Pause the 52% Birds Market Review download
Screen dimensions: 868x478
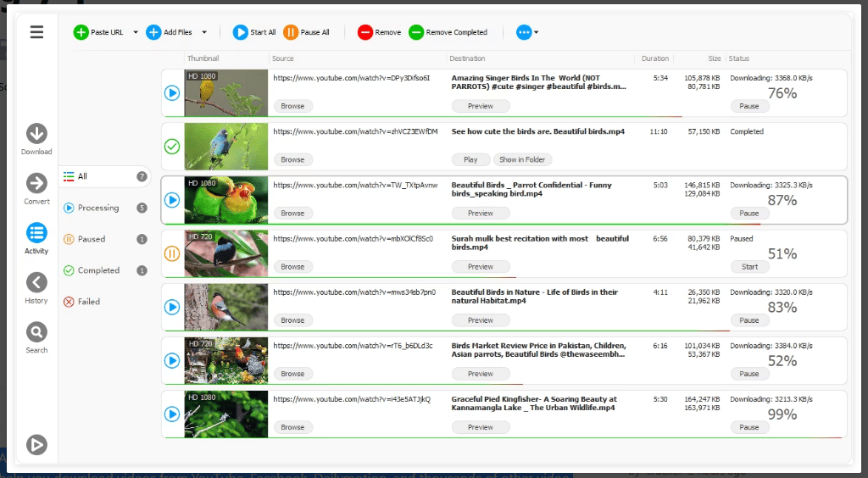tap(749, 374)
